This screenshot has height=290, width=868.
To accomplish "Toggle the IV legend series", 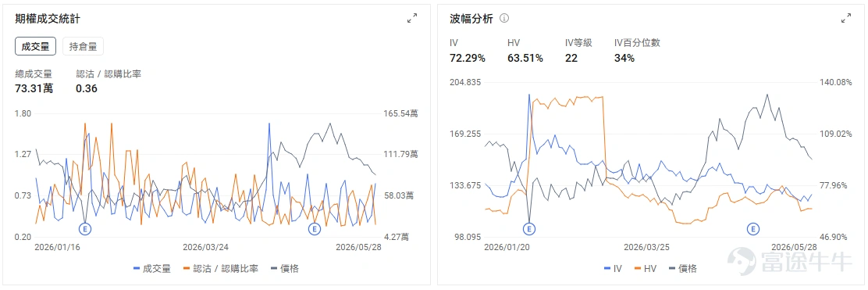I will 613,268.
